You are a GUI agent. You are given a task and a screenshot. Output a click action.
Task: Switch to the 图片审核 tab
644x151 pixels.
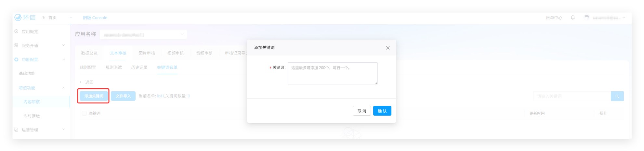click(x=147, y=53)
